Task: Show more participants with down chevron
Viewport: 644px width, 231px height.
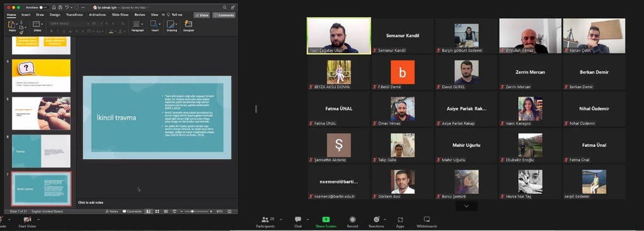Action: (x=466, y=206)
